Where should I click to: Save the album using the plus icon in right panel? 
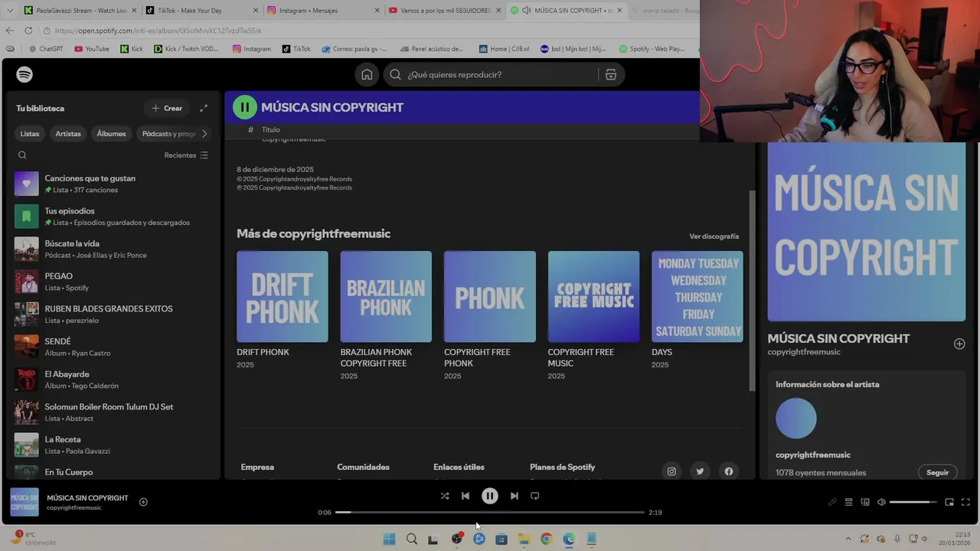coord(959,344)
